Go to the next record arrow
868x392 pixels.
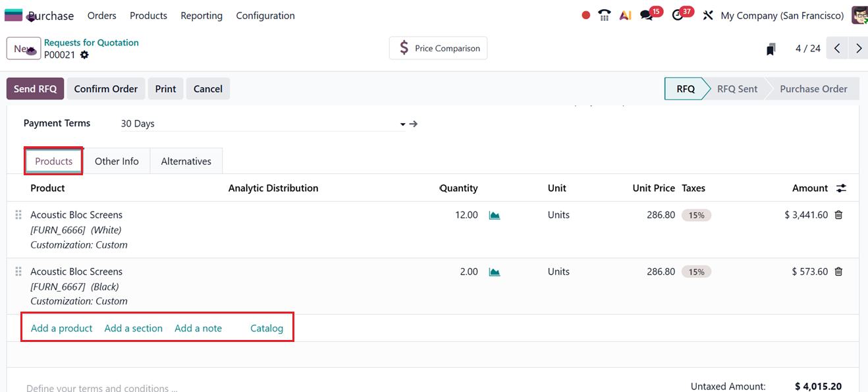[858, 48]
